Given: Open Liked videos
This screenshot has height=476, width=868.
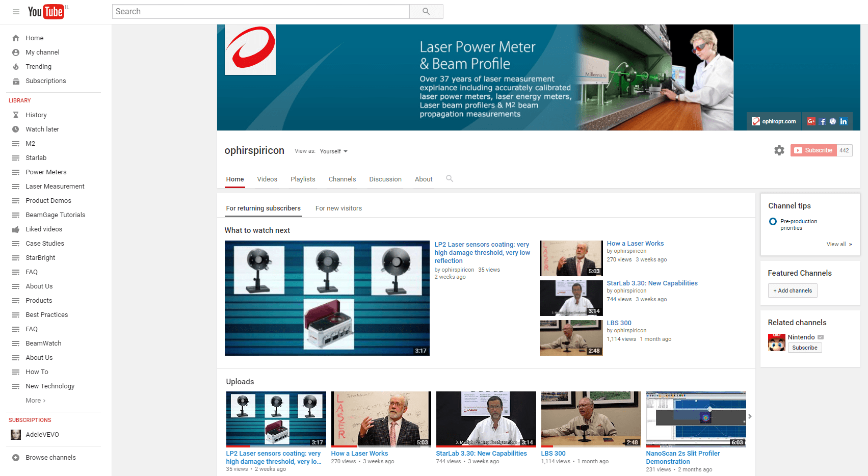Looking at the screenshot, I should 44,229.
